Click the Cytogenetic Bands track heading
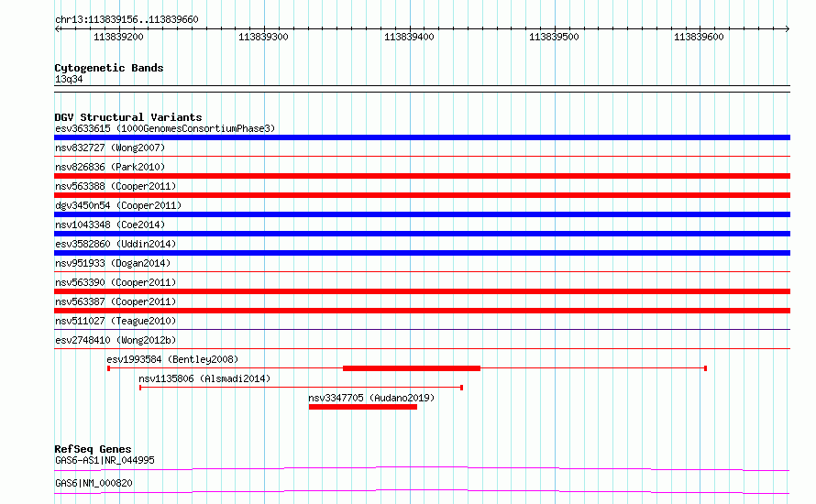 109,68
